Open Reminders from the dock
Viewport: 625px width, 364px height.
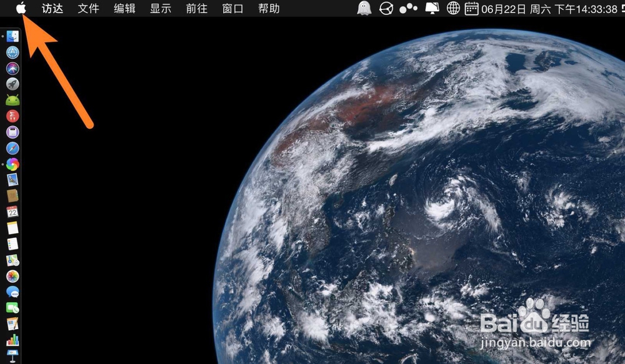[x=12, y=243]
